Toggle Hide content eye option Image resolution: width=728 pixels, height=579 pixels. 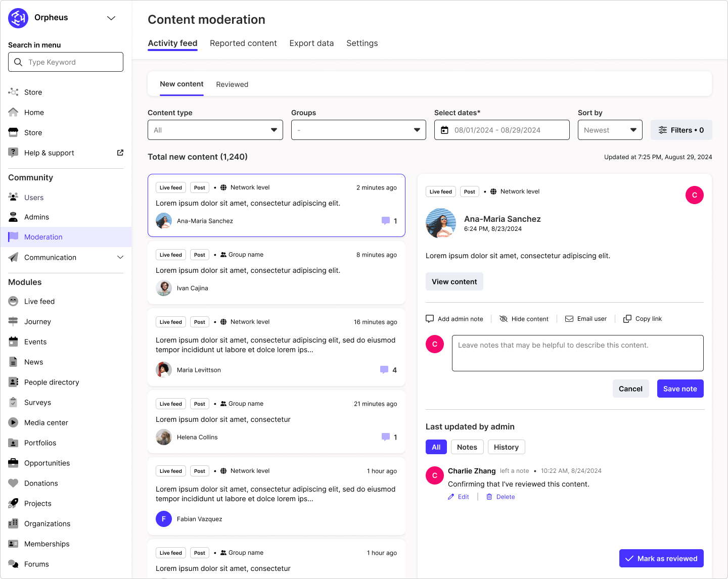point(524,319)
